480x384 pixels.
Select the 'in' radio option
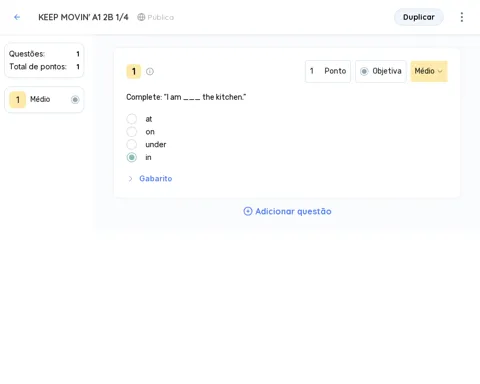pyautogui.click(x=132, y=157)
